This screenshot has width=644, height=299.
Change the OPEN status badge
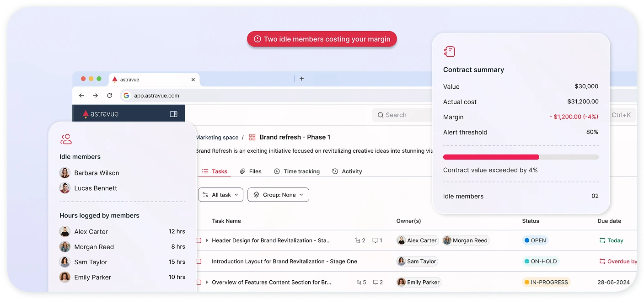pos(535,240)
